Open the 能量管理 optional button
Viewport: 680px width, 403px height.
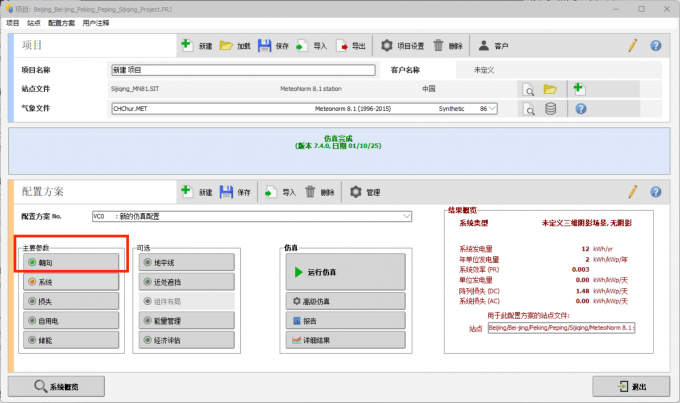187,321
